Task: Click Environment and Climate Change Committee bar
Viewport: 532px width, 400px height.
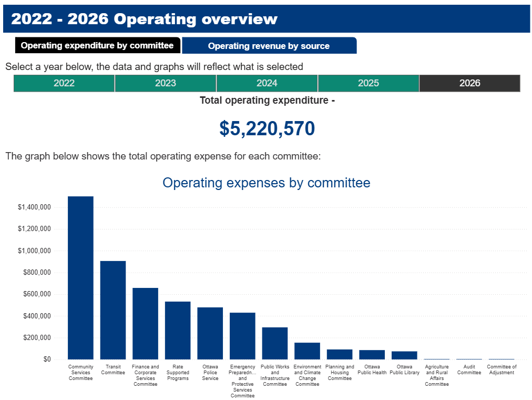Action: point(308,351)
